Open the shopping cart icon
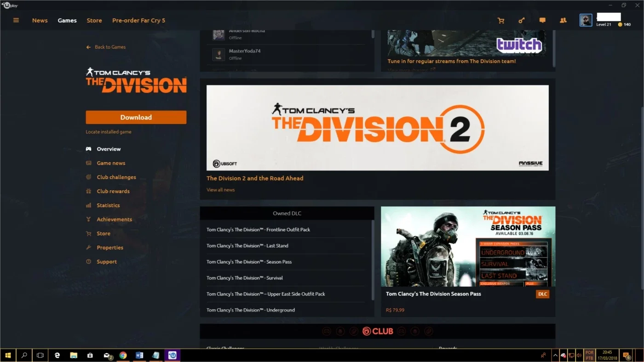 click(501, 20)
